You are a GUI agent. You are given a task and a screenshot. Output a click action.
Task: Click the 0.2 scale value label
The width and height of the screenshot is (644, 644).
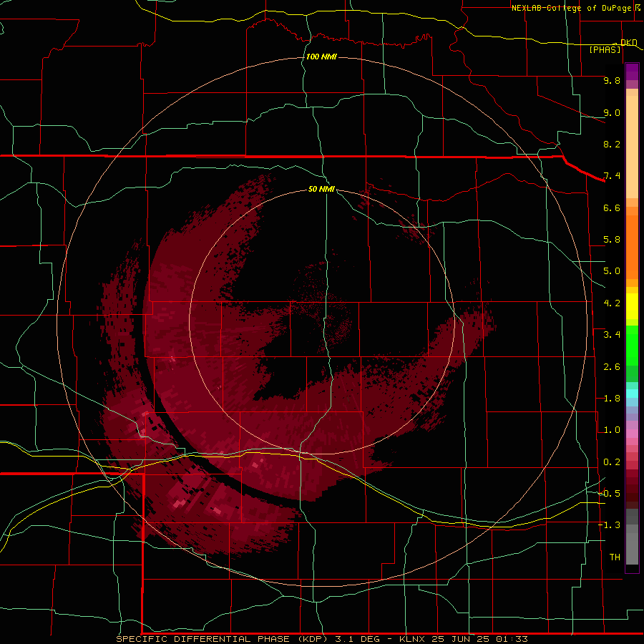[x=612, y=462]
